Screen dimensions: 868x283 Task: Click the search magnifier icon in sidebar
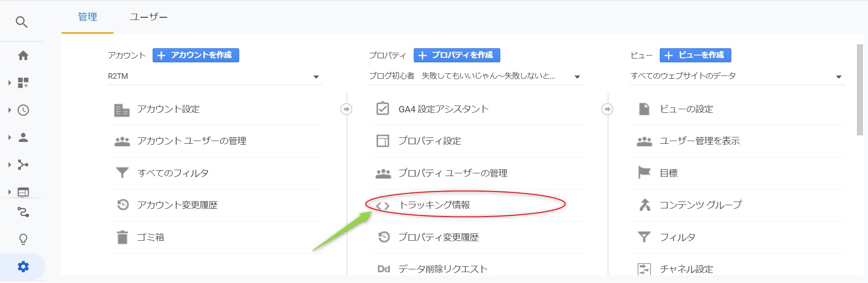pos(21,22)
